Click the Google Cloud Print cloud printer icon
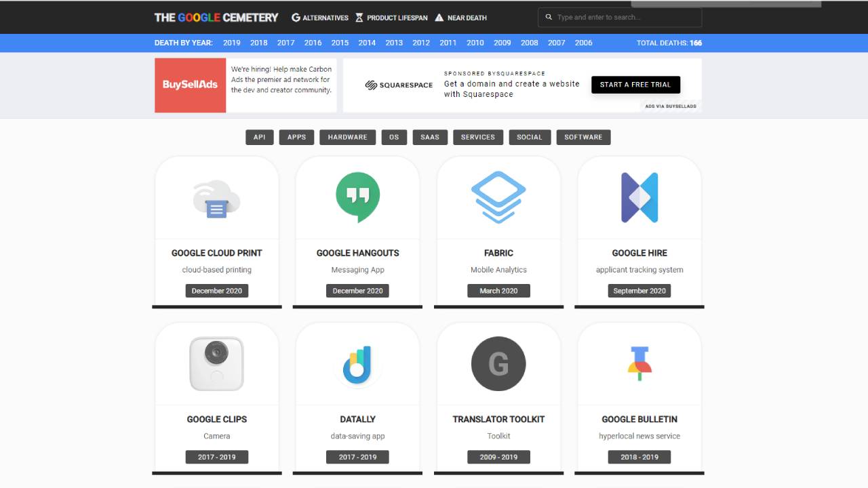 216,199
